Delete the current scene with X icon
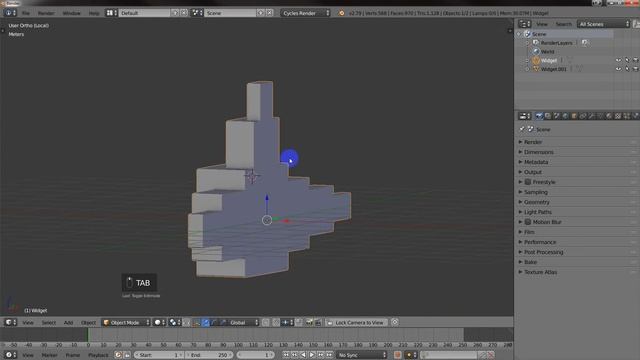The image size is (640, 360). point(270,13)
